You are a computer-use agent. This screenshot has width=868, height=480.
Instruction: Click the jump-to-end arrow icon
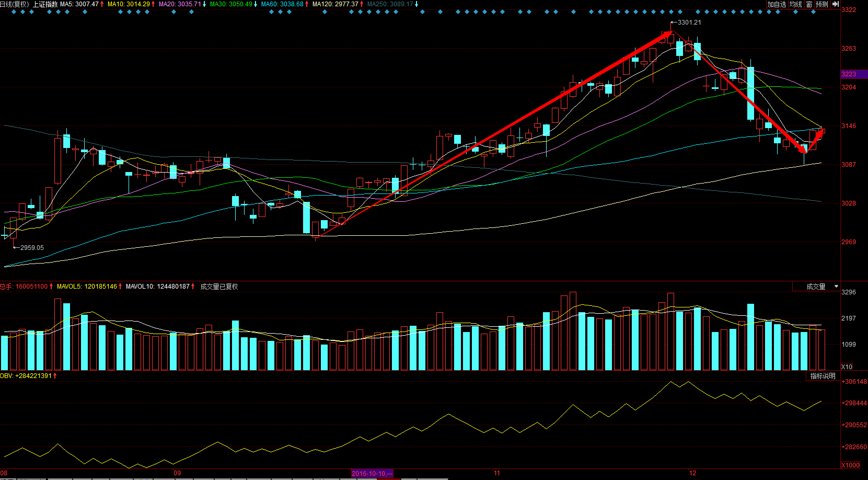(835, 4)
